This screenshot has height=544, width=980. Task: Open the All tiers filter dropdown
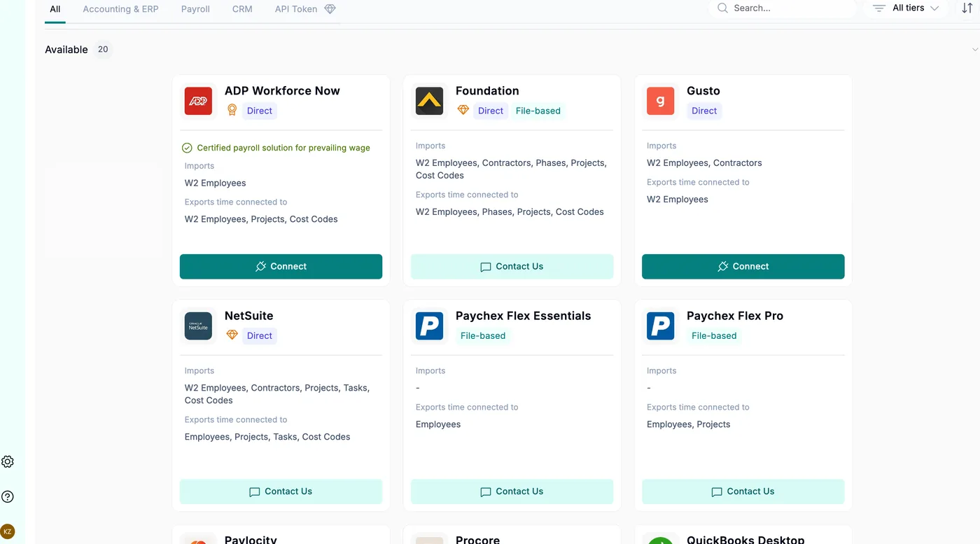906,8
